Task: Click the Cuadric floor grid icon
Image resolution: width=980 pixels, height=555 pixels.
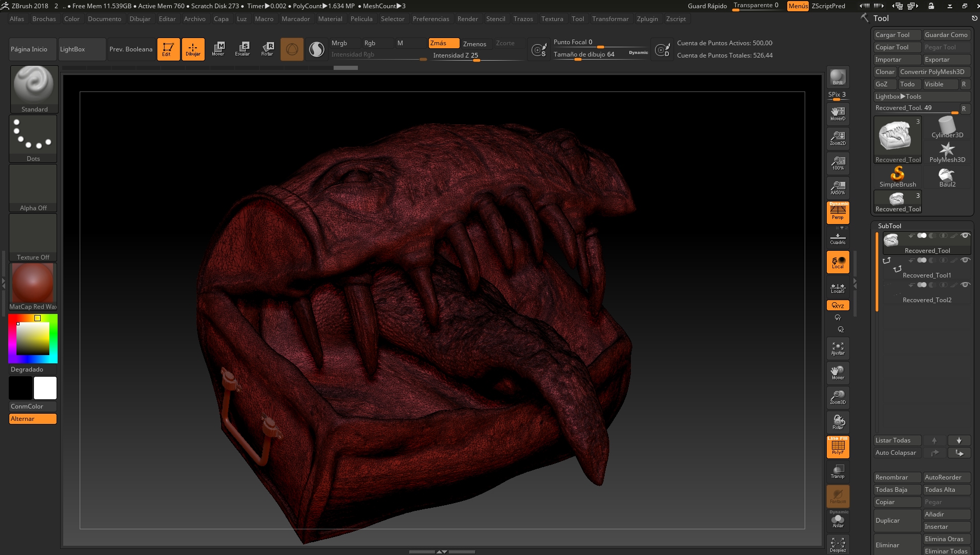Action: pos(838,239)
